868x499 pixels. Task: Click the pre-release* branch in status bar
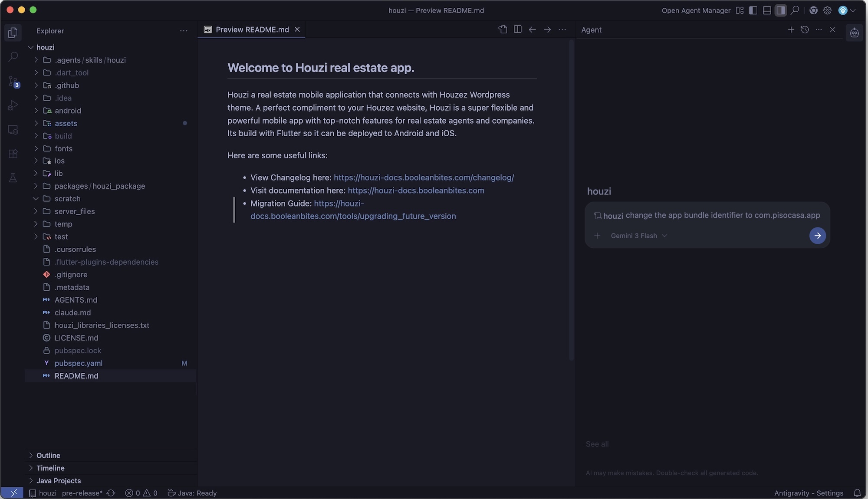[82, 493]
